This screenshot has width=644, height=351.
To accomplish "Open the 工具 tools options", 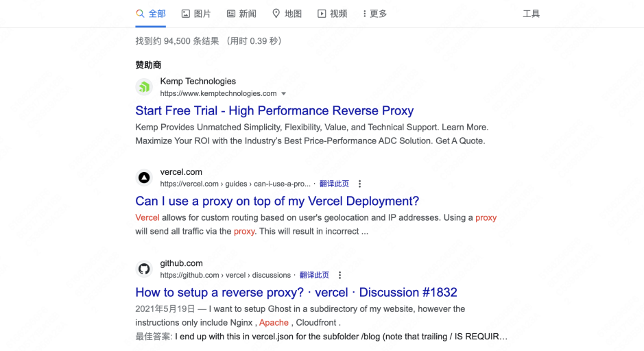I will pos(531,14).
